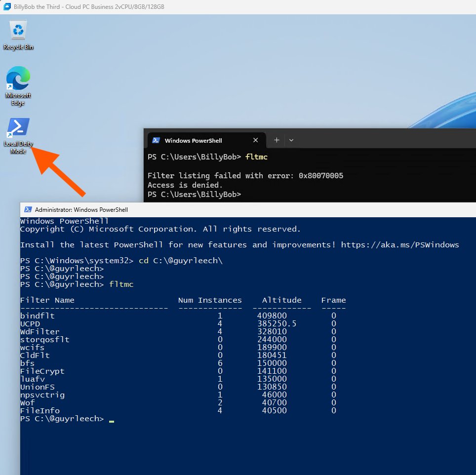This screenshot has height=475, width=476.
Task: Open Local Deity Mode PowerShell shortcut
Action: tap(18, 136)
